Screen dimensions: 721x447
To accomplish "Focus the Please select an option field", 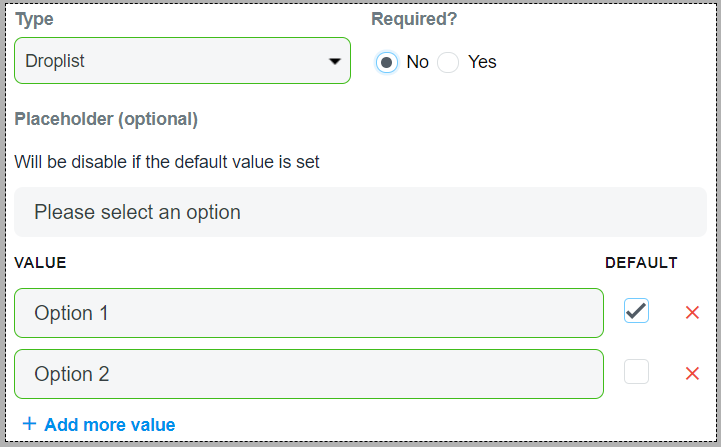I will point(360,212).
